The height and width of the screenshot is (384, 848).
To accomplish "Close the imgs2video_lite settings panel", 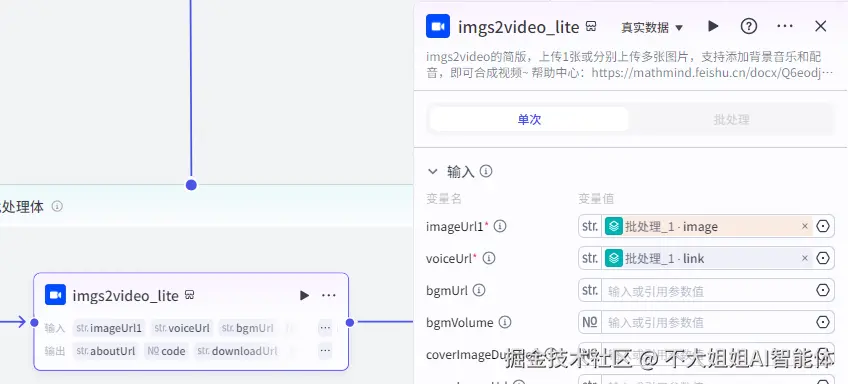I will point(820,26).
